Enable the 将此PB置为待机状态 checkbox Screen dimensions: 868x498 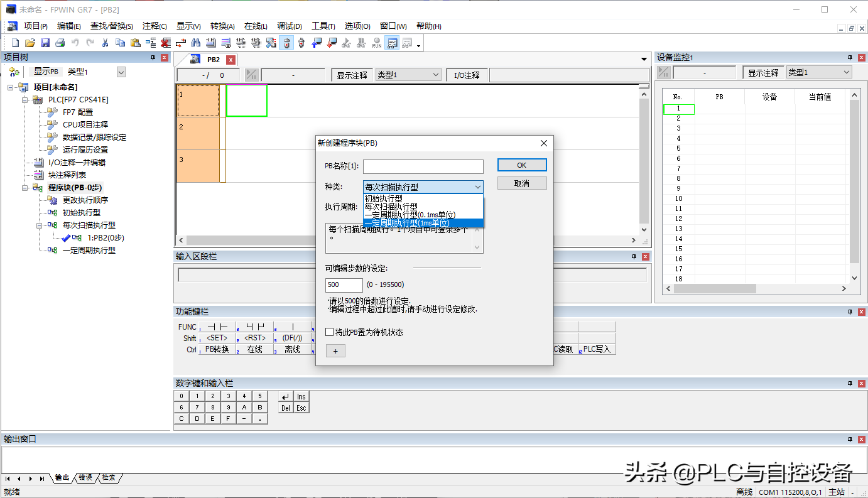coord(330,332)
